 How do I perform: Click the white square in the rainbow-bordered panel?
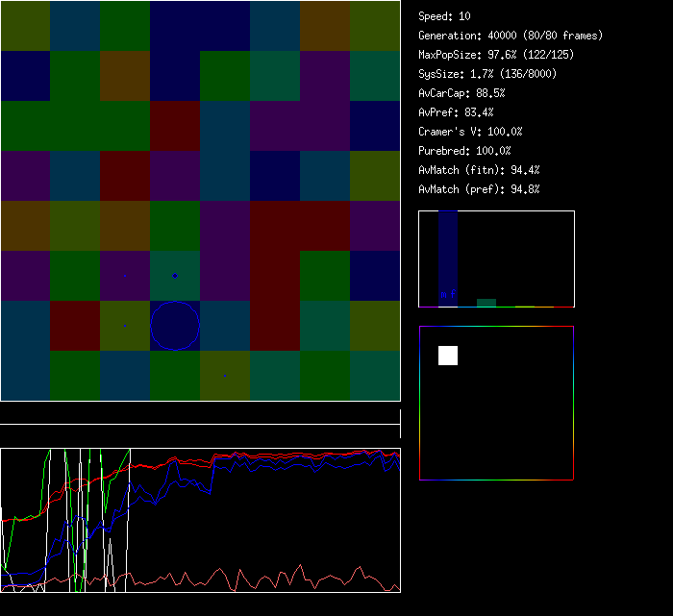pyautogui.click(x=448, y=356)
